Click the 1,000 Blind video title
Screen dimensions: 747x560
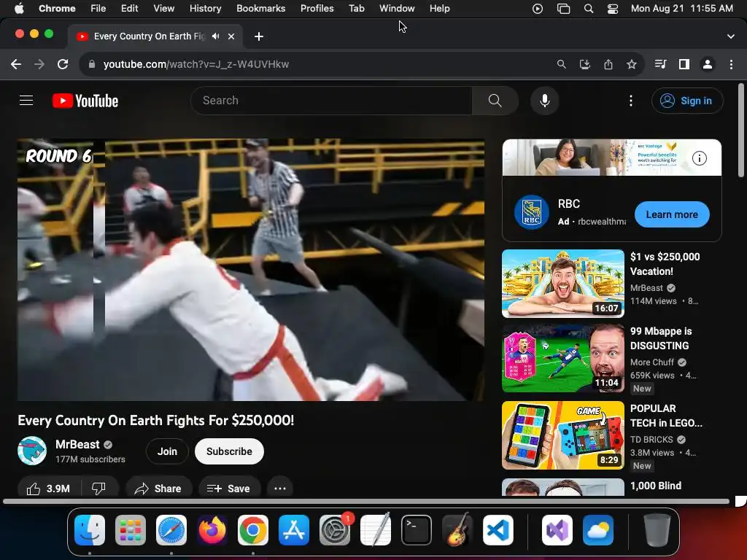tap(656, 486)
